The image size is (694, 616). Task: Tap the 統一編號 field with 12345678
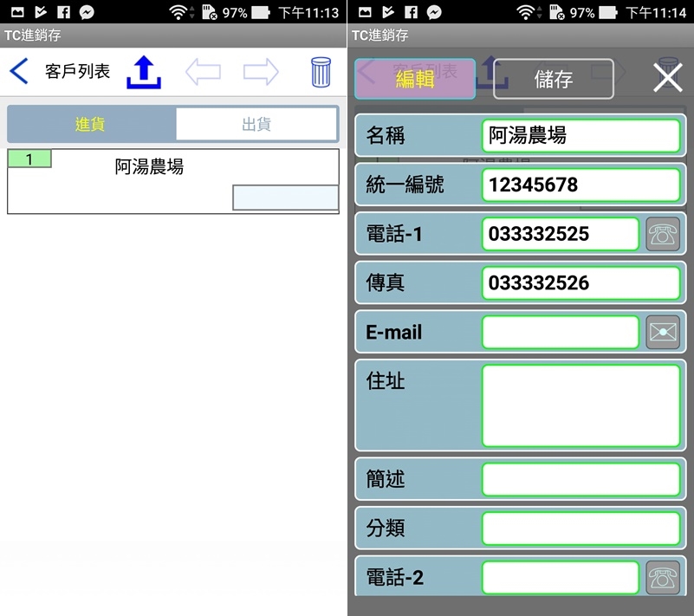pyautogui.click(x=580, y=185)
